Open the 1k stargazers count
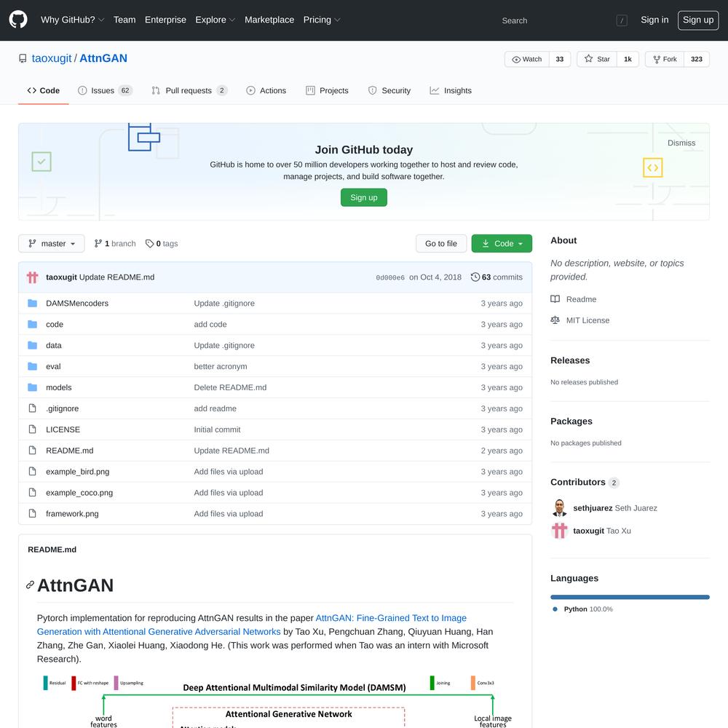This screenshot has height=728, width=728. point(628,59)
